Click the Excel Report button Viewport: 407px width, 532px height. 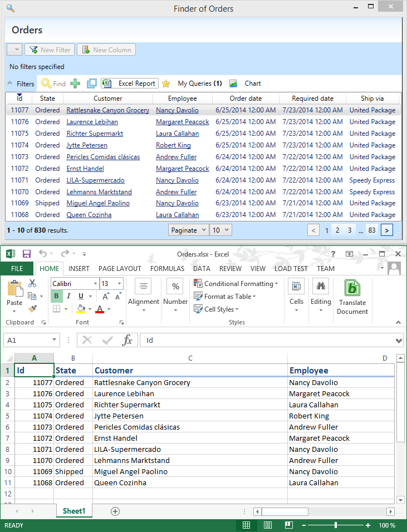pos(130,83)
